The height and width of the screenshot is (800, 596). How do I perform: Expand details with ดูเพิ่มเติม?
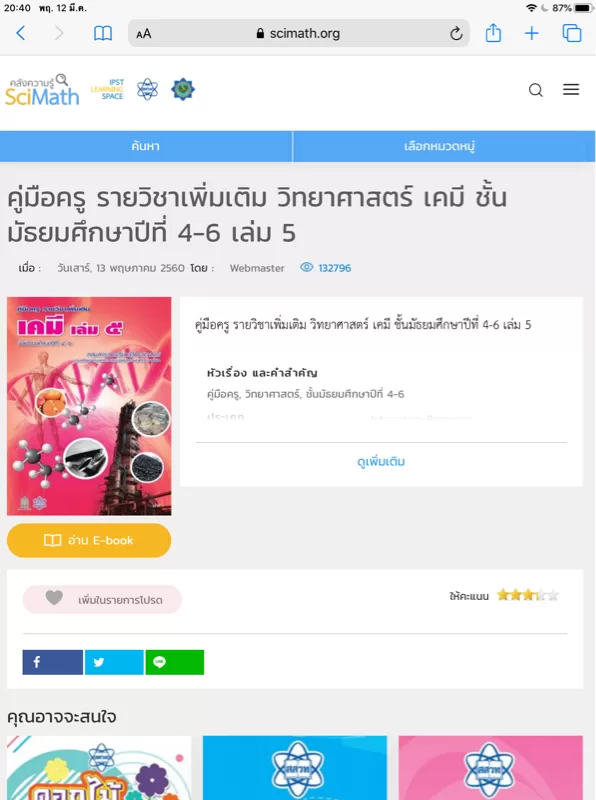pos(381,462)
